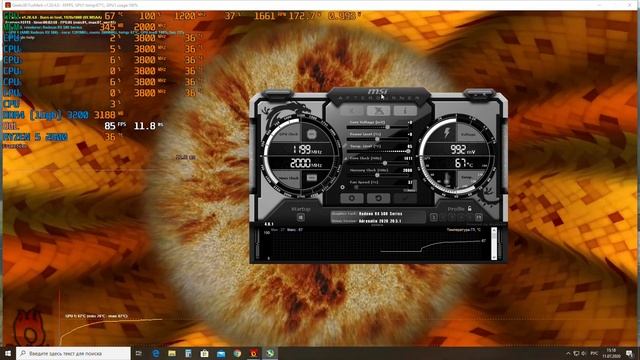Screen dimensions: 640x360
Task: Click the fan speed settings gear icon
Action: click(x=342, y=187)
